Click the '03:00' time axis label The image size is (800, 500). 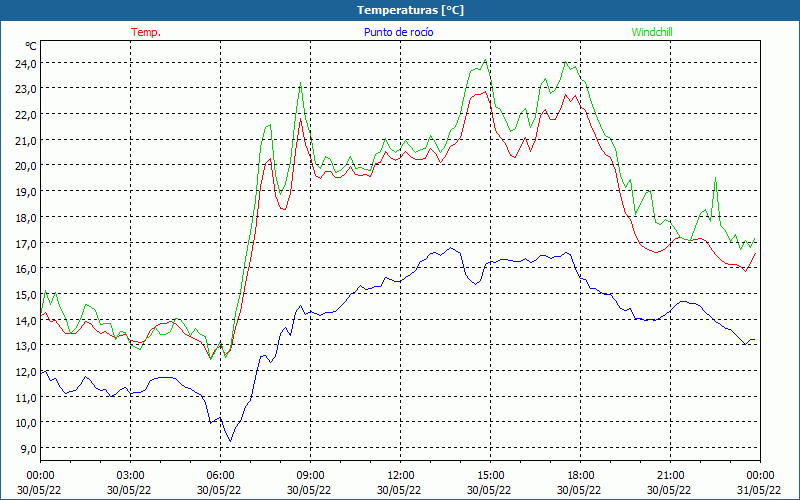(130, 476)
